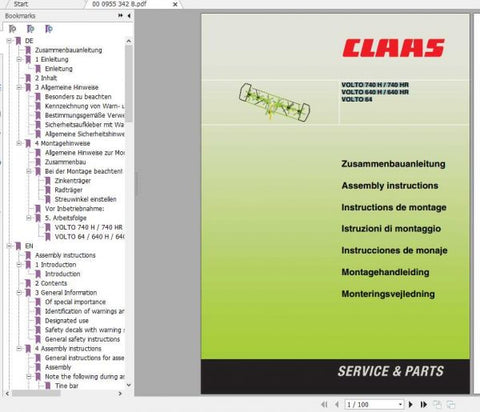The width and height of the screenshot is (480, 412).
Task: Switch to the Start tab
Action: [21, 4]
